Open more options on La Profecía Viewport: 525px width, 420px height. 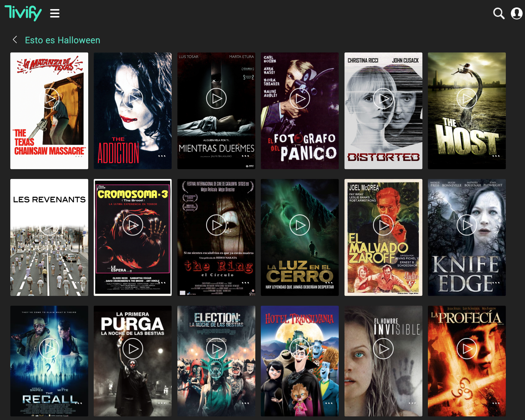click(x=496, y=403)
